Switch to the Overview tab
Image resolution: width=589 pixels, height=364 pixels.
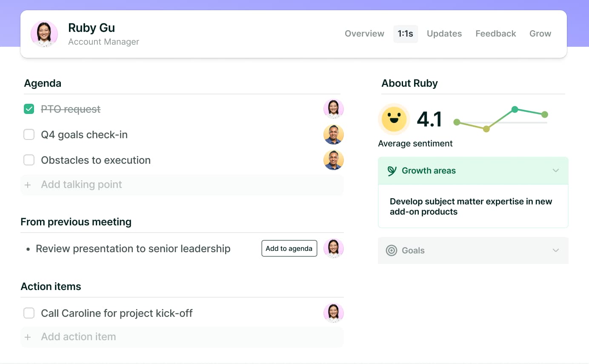point(364,34)
